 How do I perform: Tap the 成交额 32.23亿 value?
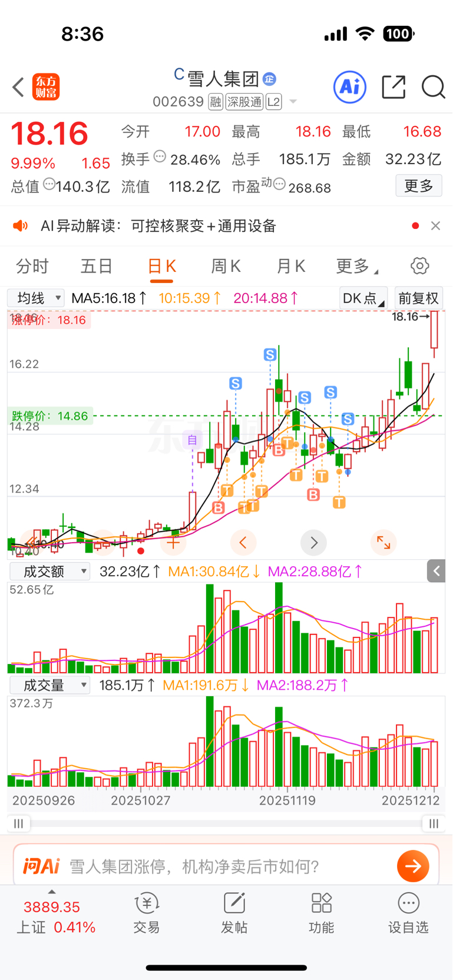point(130,572)
